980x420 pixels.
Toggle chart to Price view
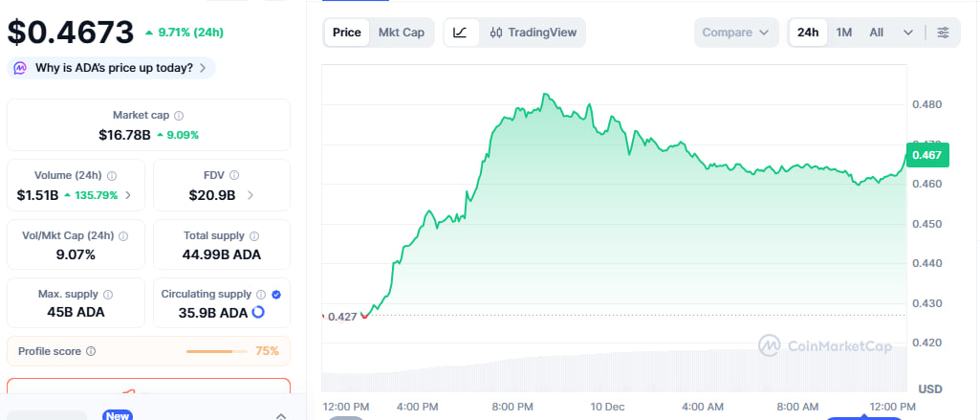pos(346,33)
